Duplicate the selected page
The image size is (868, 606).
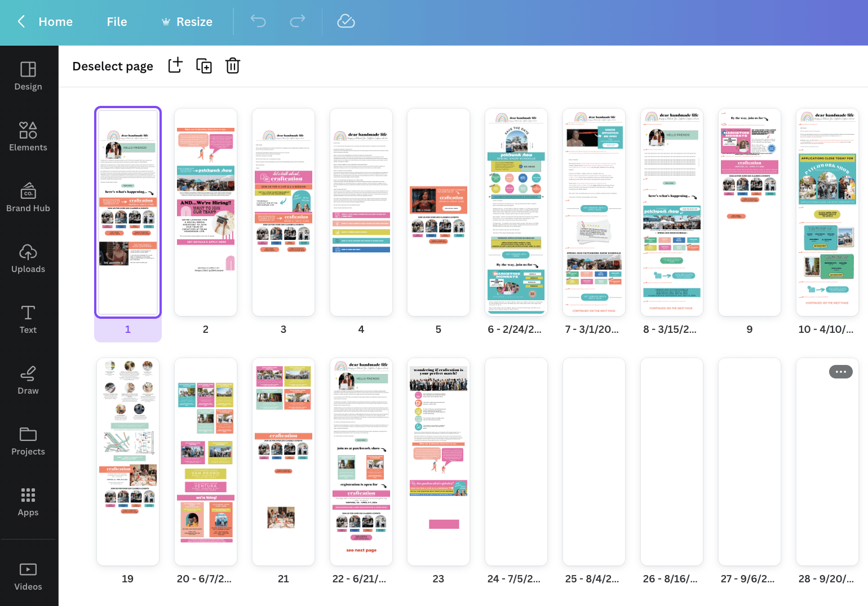(x=204, y=66)
